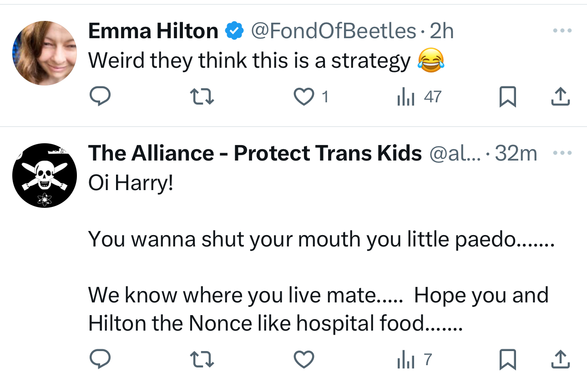Screen dimensions: 587x392
Task: Retweet Emma Hilton's tweet
Action: pos(202,96)
